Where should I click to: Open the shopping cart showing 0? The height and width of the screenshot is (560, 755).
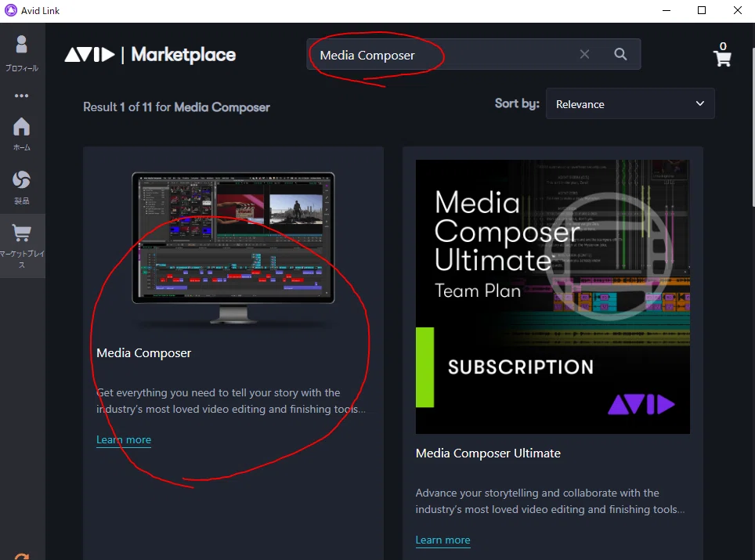click(x=722, y=54)
